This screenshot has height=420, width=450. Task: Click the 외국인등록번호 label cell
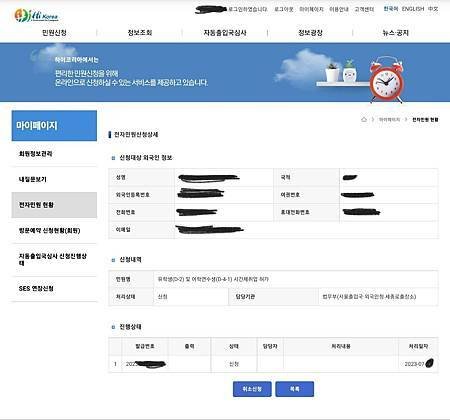(141, 195)
